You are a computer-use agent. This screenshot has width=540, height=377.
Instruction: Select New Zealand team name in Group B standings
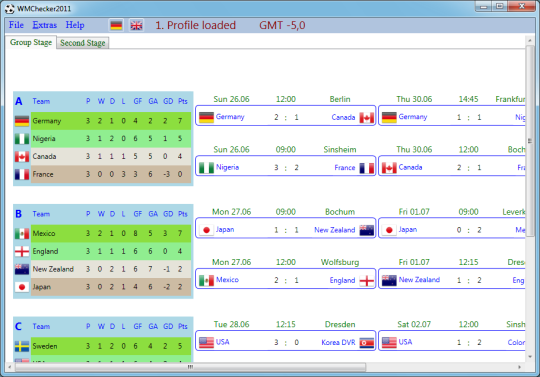click(x=53, y=269)
